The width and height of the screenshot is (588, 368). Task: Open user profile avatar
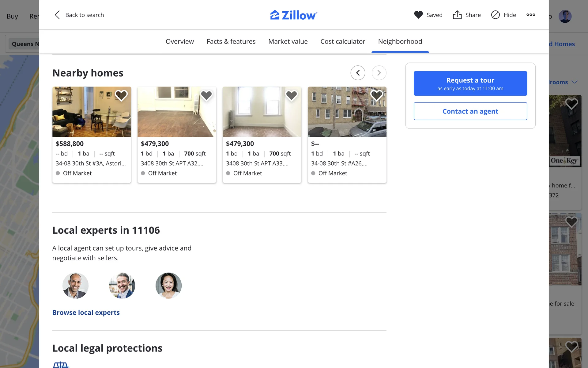point(565,16)
